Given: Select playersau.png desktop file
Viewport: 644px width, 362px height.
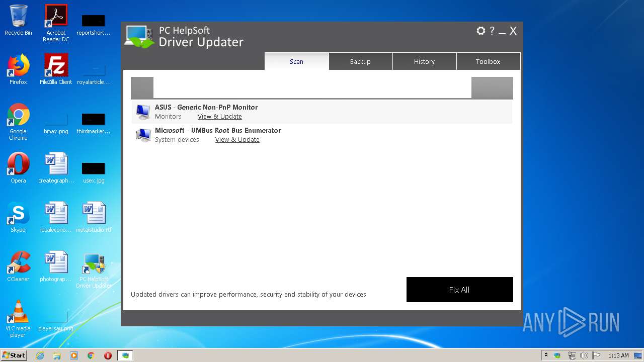Looking at the screenshot, I should pyautogui.click(x=56, y=320).
